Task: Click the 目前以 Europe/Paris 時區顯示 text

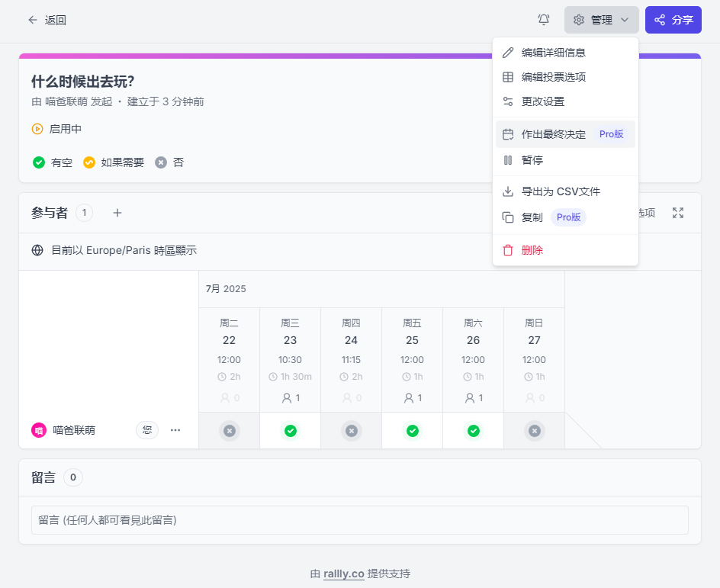Action: [124, 250]
